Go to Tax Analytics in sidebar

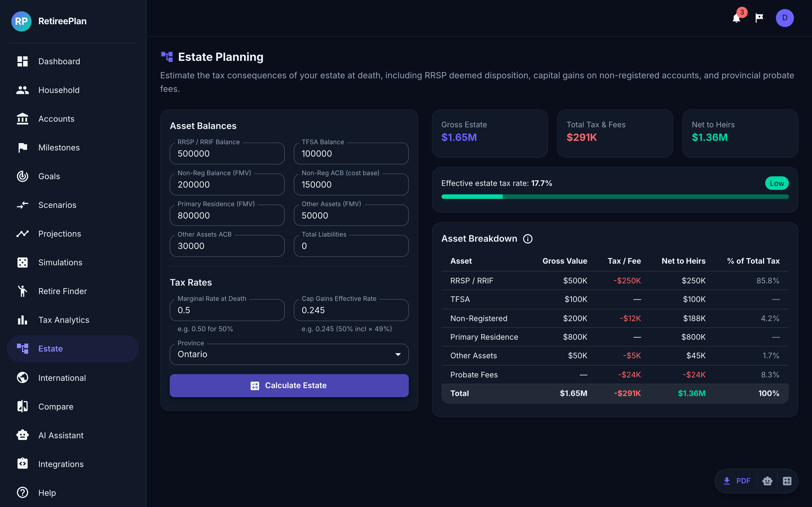coord(64,320)
